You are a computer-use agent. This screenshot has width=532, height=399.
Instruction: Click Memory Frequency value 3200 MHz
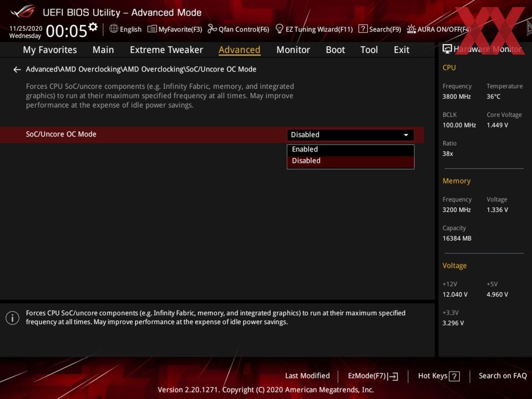457,210
